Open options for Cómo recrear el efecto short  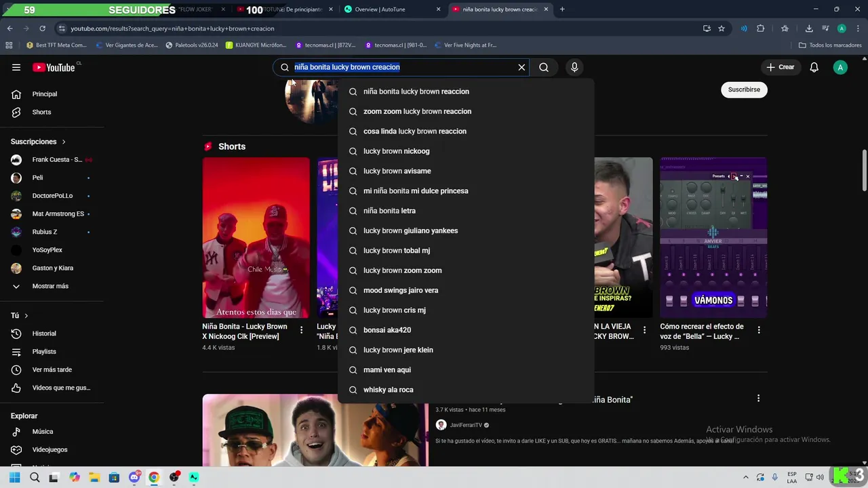pos(759,330)
